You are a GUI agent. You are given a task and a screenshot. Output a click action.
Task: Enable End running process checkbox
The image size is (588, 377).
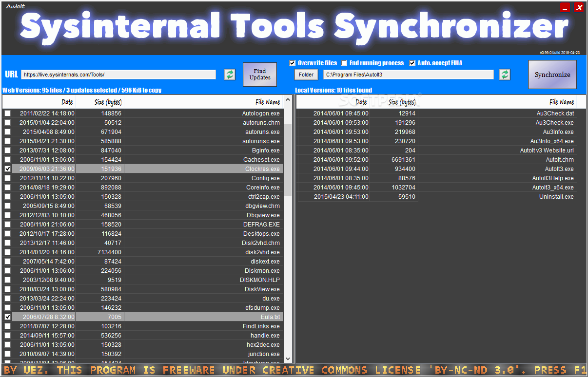coord(344,63)
